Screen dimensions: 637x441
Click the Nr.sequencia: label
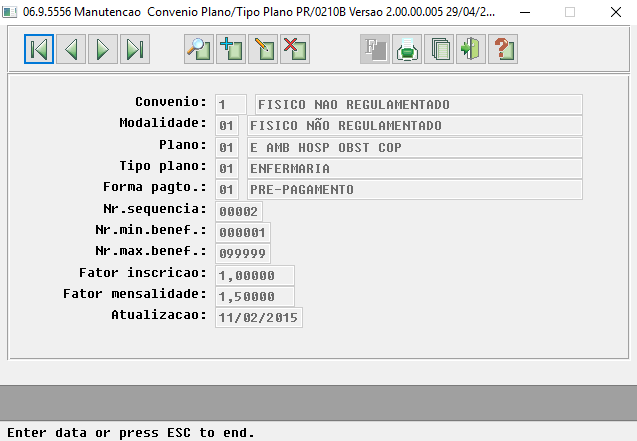point(155,209)
